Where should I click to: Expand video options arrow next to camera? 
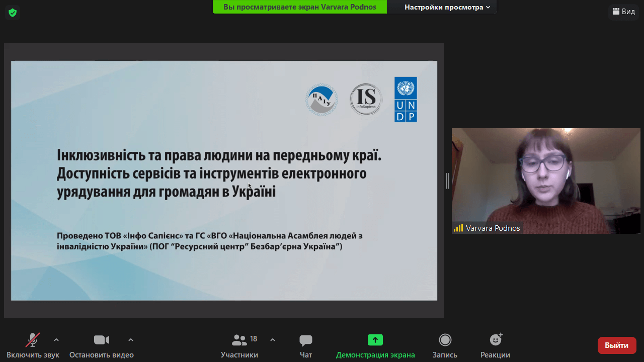(x=131, y=340)
